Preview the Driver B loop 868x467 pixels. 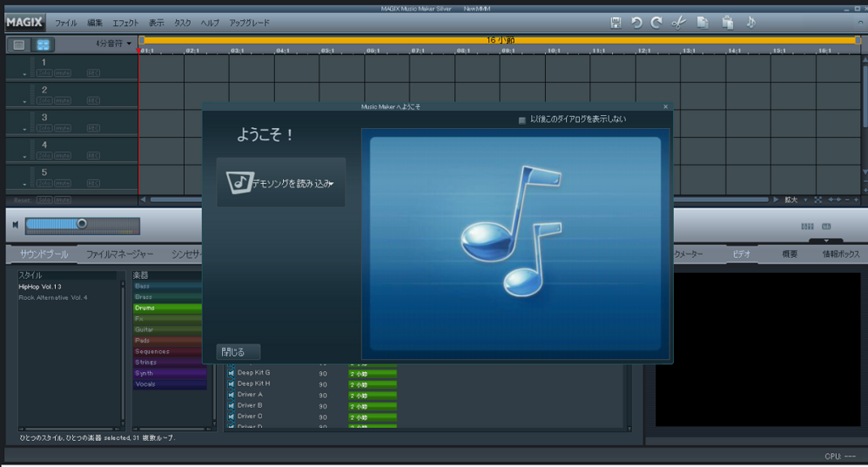tap(231, 406)
